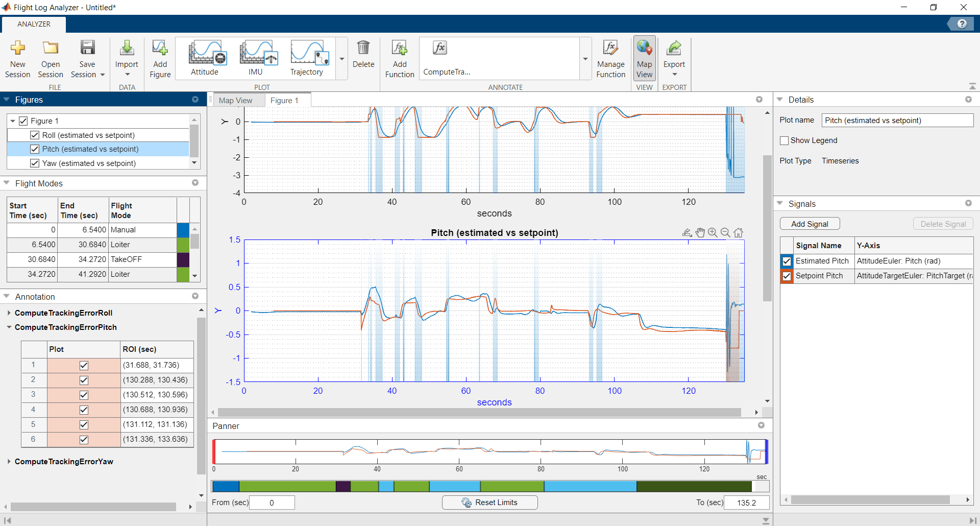Uncheck Roll (estimated vs setpoint) checkbox
Viewport: 980px width, 526px height.
[x=35, y=135]
